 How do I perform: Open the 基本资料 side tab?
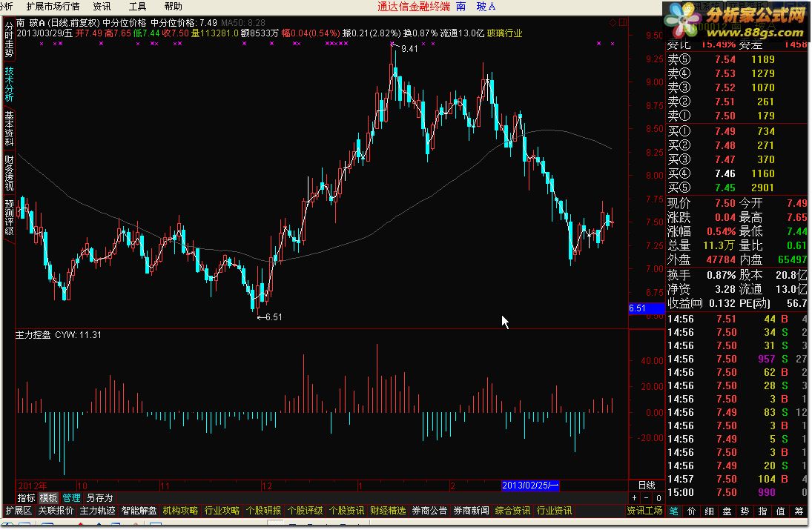point(9,128)
